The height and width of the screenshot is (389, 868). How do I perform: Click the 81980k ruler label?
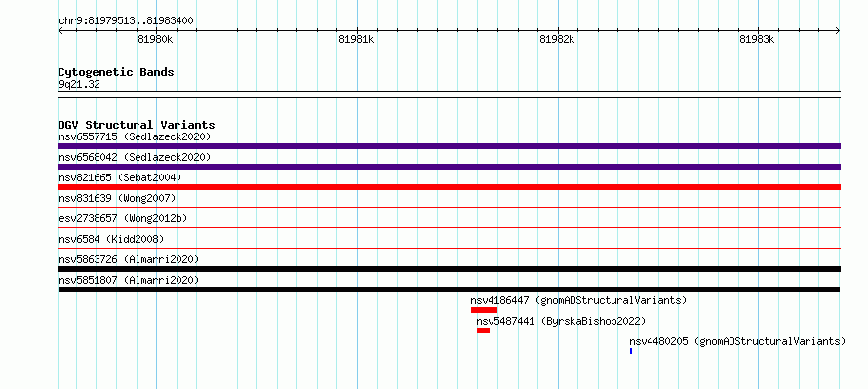click(155, 39)
